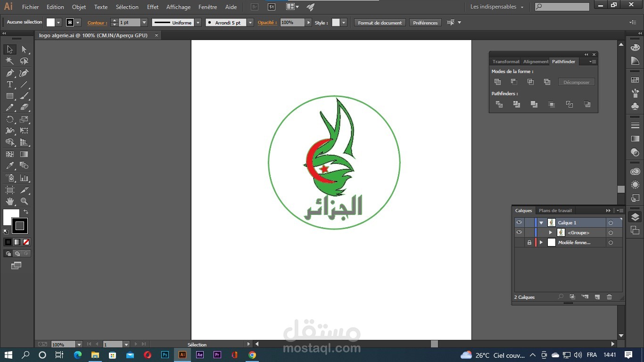Screen dimensions: 644x362
Task: Toggle visibility of Modèle fenne... layer
Action: click(x=519, y=242)
